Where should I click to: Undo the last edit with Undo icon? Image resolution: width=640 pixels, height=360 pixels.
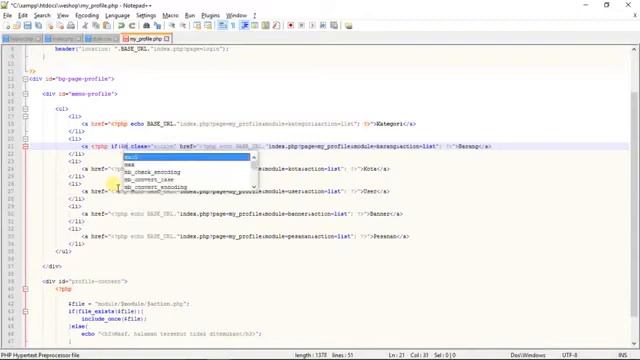click(121, 26)
